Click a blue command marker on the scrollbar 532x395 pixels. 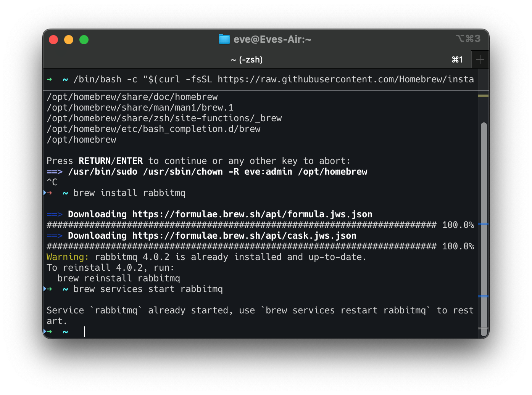click(x=484, y=224)
